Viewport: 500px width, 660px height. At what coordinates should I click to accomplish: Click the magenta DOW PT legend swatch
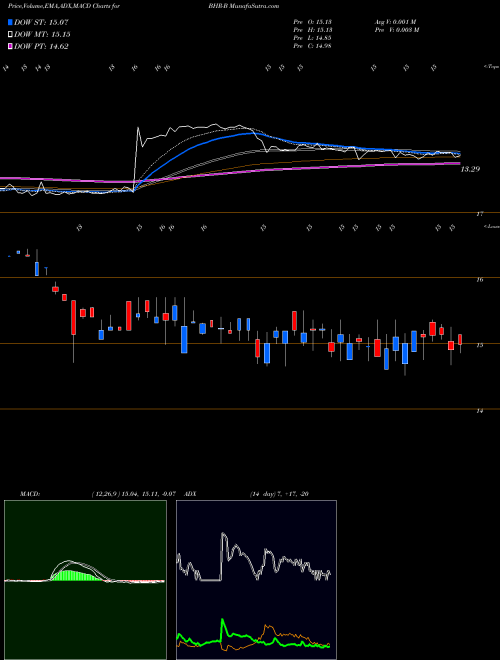click(10, 46)
